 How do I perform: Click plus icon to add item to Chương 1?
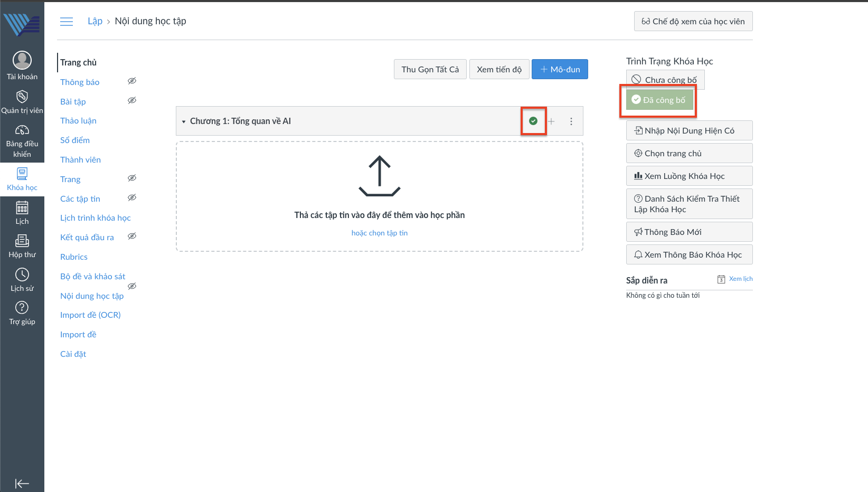pyautogui.click(x=551, y=121)
